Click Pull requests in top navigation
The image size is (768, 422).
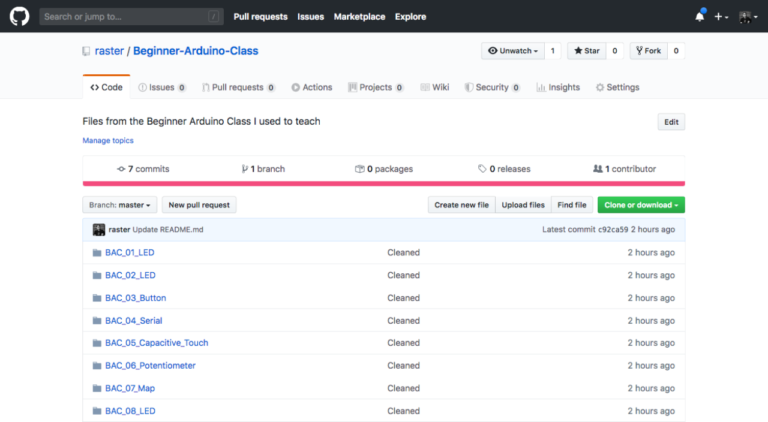click(x=260, y=17)
